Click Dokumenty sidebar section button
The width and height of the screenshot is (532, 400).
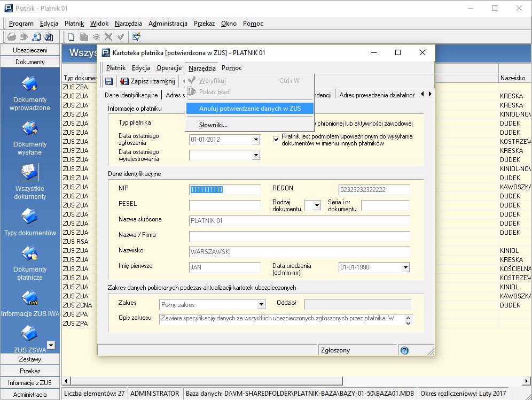pyautogui.click(x=30, y=62)
